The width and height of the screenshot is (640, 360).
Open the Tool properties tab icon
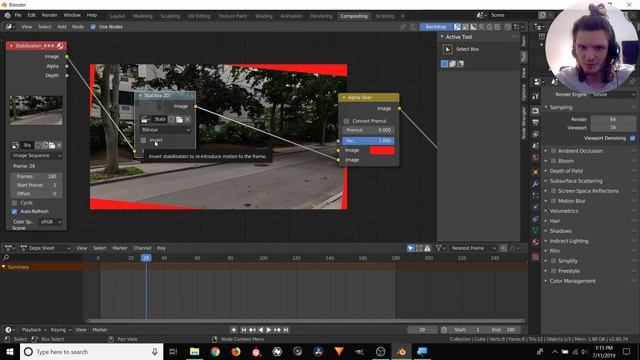pos(536,96)
